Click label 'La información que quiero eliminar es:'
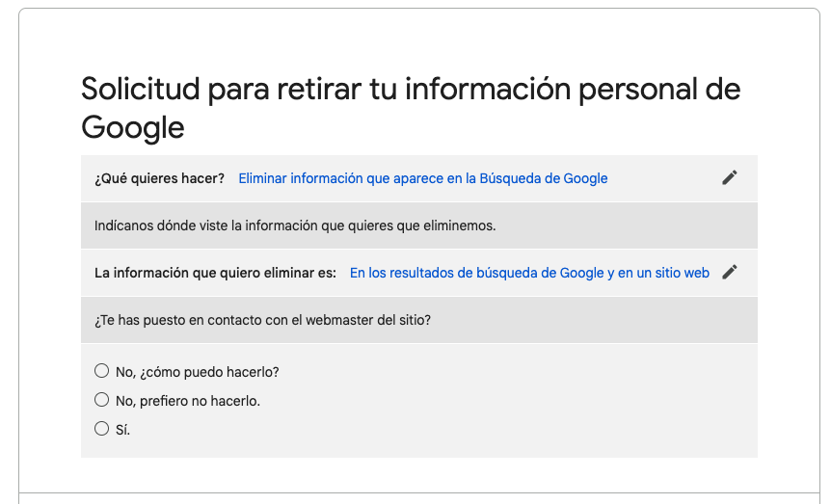The height and width of the screenshot is (504, 831). (x=215, y=273)
